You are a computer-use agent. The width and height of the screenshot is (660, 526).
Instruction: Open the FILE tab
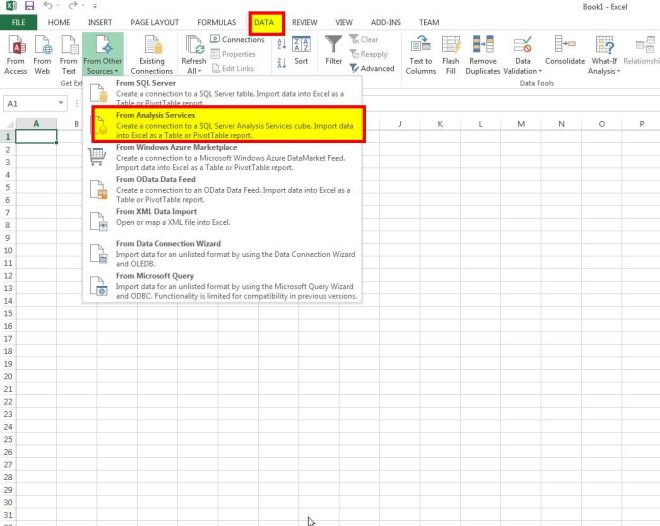[18, 21]
